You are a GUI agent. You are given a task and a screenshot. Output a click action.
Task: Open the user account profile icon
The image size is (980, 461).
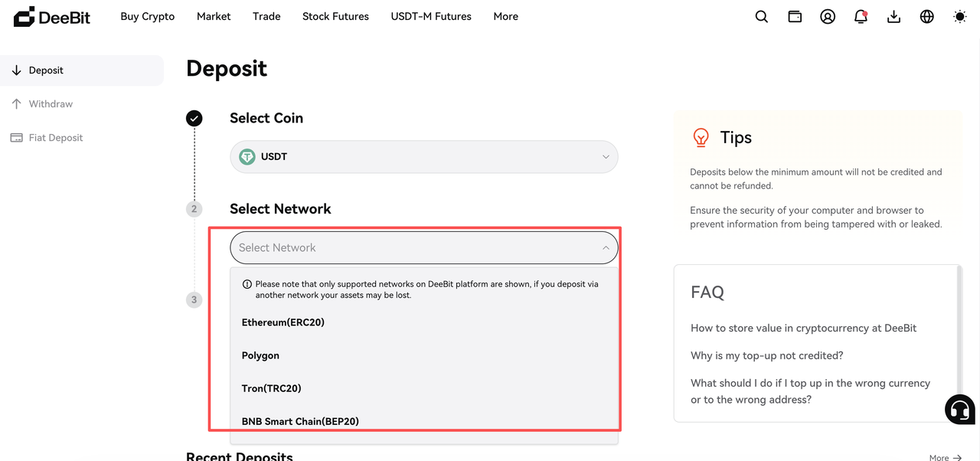pyautogui.click(x=828, y=16)
